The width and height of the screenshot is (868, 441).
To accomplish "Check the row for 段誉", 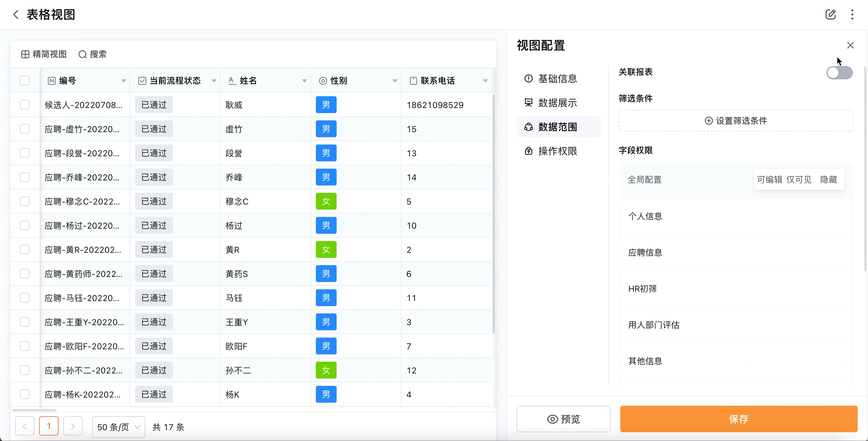I will tap(25, 153).
